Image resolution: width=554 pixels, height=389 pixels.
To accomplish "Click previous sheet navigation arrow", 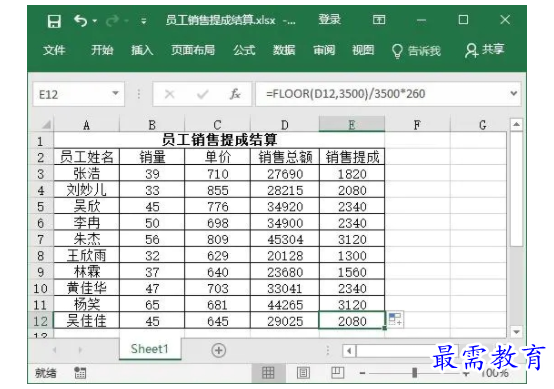I will (54, 350).
